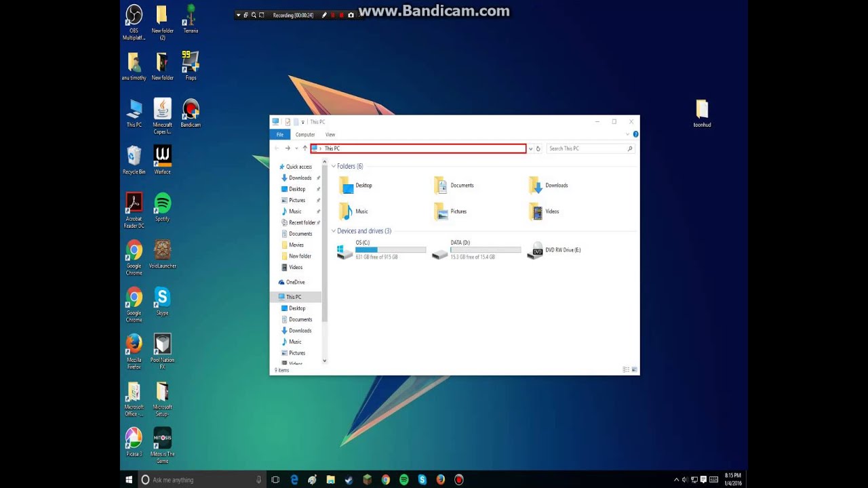Collapse the Devices and drives (3) group
Screen dimensions: 868x488
(x=334, y=231)
